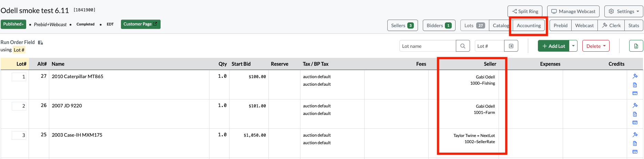The width and height of the screenshot is (644, 159).
Task: Open the Webcast tab
Action: point(584,25)
